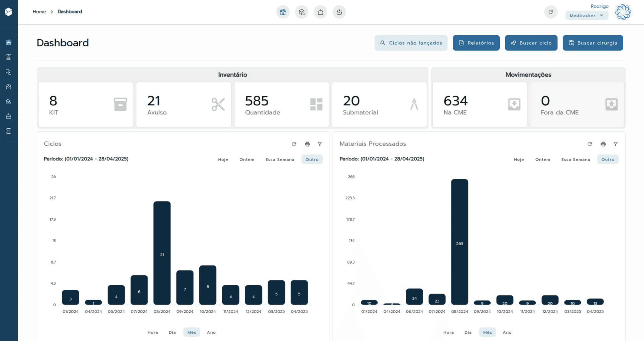Open the bell icon in the top center toolbar
This screenshot has width=644, height=341.
tap(320, 12)
